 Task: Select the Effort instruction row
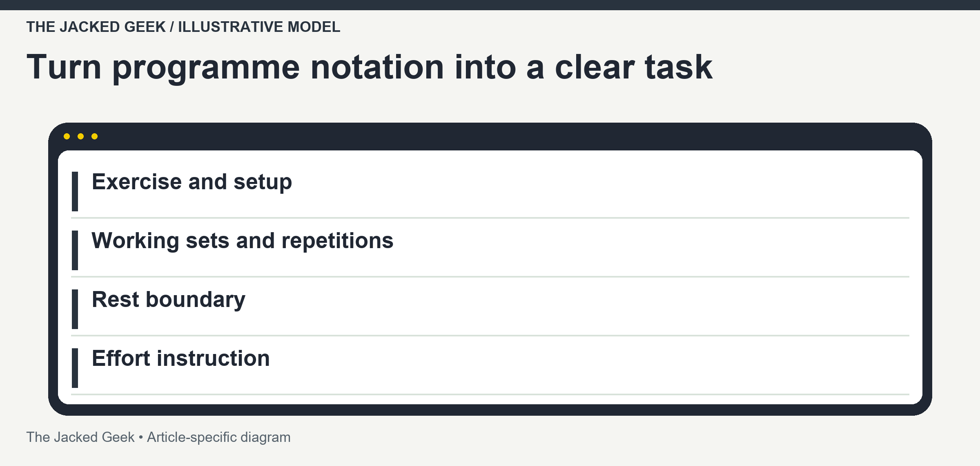pos(490,368)
